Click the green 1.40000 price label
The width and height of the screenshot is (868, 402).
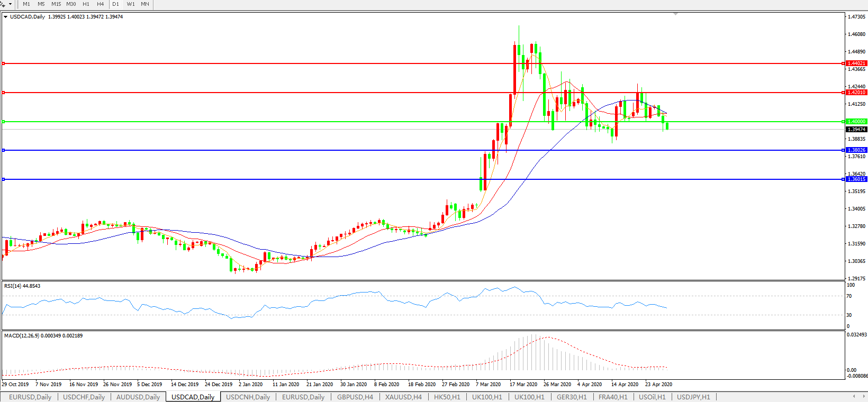tap(856, 122)
